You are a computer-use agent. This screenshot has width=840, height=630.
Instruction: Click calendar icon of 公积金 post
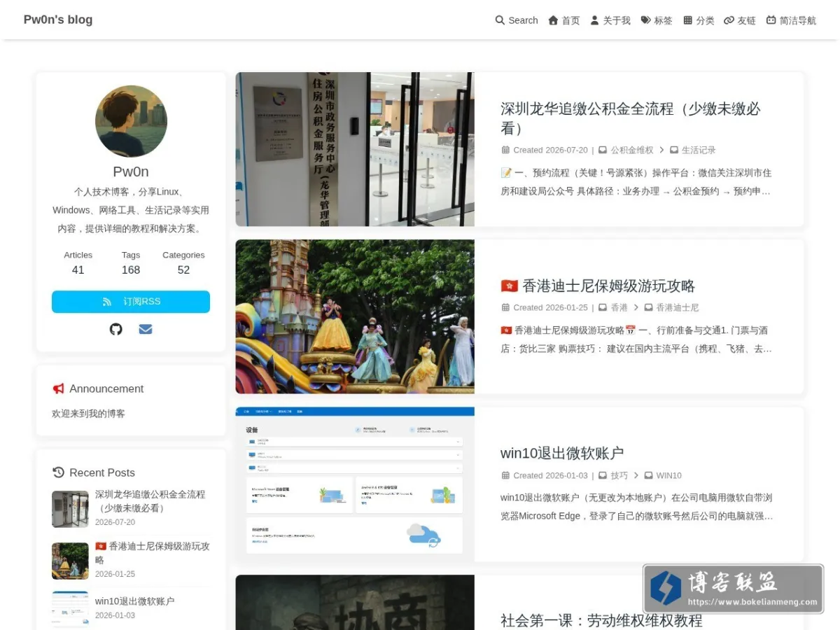[x=505, y=150]
